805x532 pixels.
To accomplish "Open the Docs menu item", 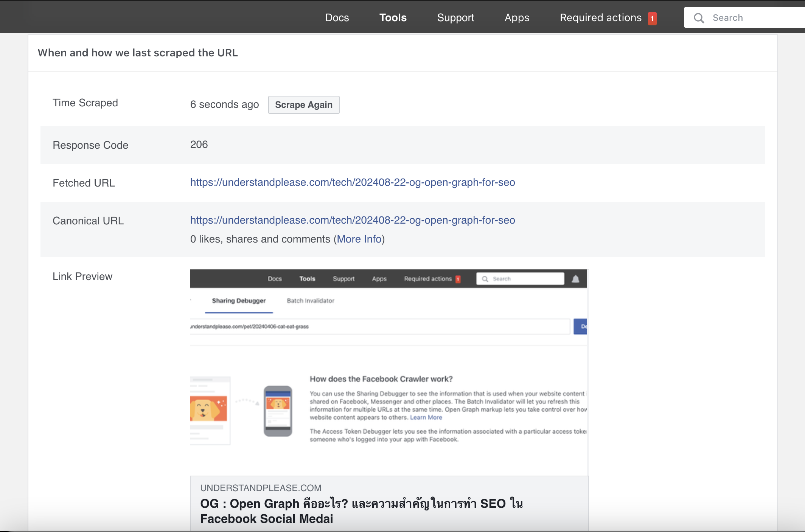I will [x=337, y=17].
